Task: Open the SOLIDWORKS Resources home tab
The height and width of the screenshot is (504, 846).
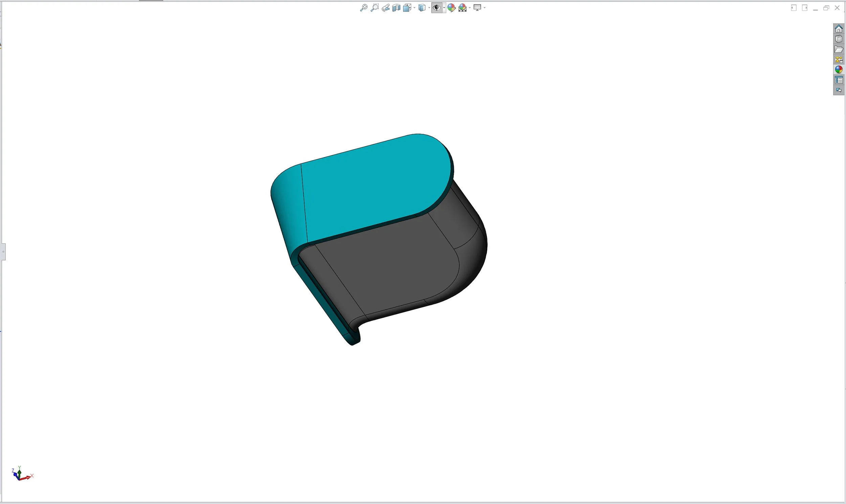Action: 839,29
